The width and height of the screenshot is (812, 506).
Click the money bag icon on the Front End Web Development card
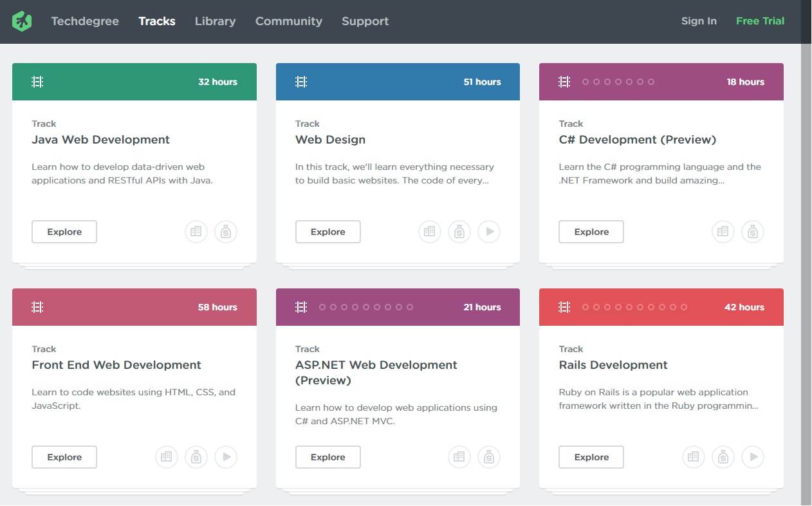[x=196, y=457]
